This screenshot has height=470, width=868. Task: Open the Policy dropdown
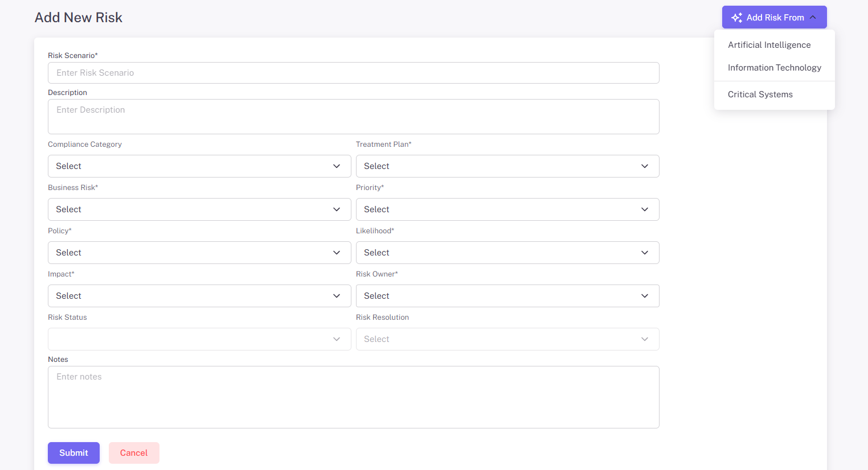point(199,253)
